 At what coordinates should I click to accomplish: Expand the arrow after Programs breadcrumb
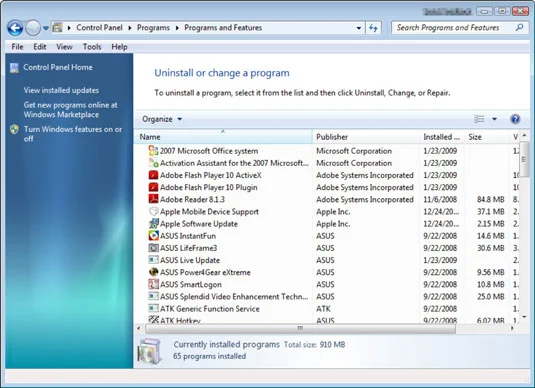point(177,28)
